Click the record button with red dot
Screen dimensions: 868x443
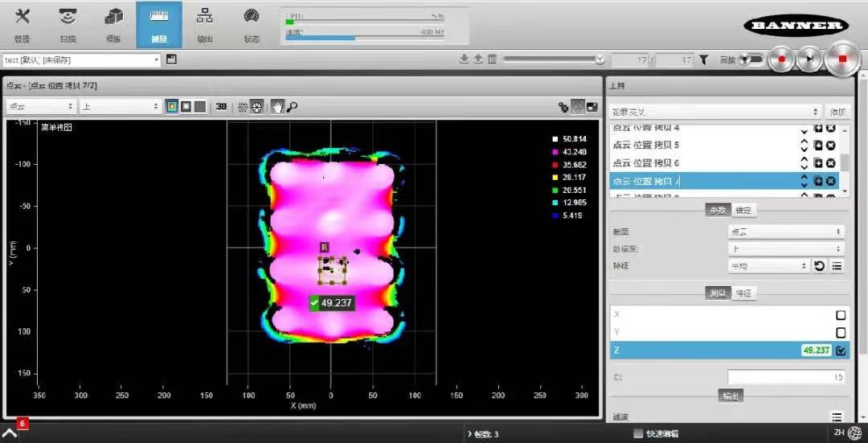pos(782,58)
